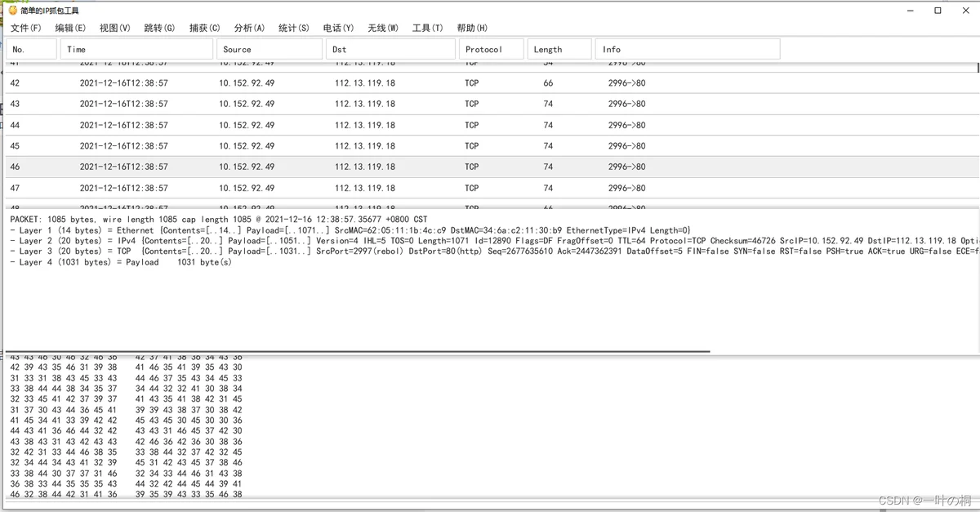980x512 pixels.
Task: Click the Protocol column header
Action: coord(492,49)
